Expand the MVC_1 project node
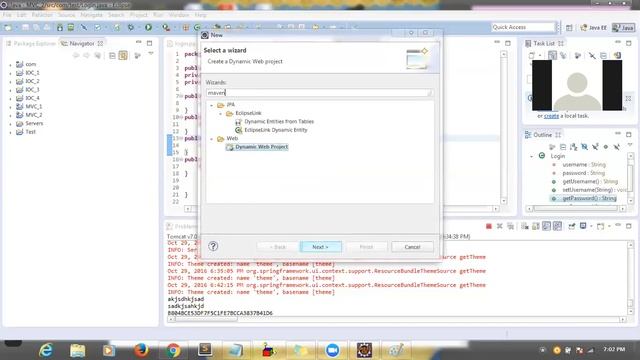The image size is (640, 360). (x=10, y=107)
